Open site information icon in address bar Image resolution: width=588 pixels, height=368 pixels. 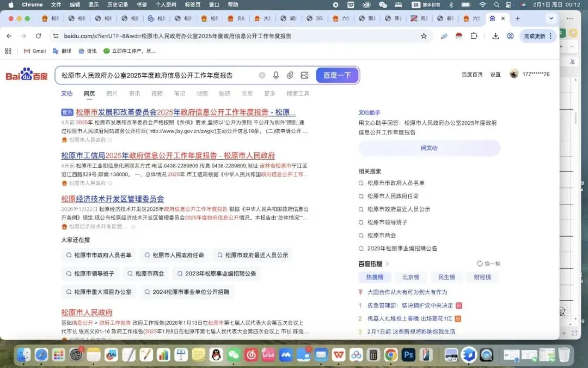coord(56,36)
